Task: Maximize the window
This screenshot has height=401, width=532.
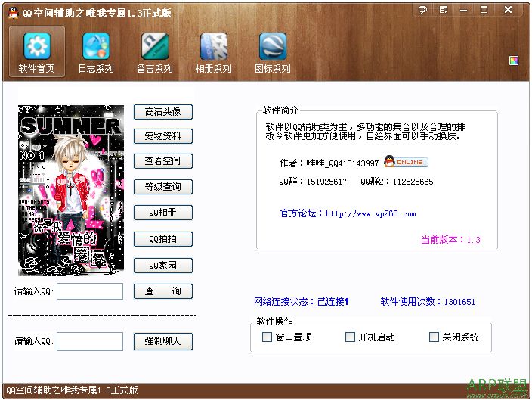Action: click(x=484, y=10)
